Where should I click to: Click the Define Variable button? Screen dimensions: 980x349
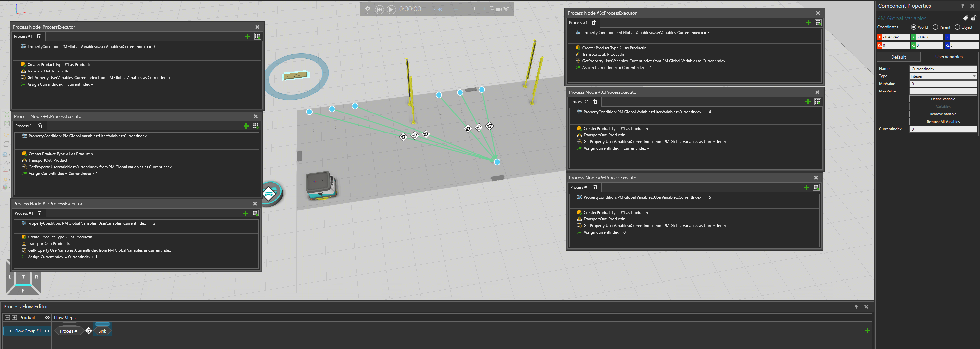coord(943,99)
